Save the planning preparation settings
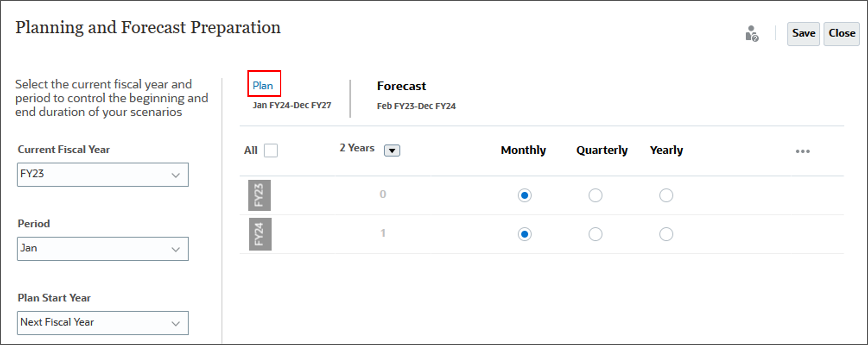 tap(803, 33)
